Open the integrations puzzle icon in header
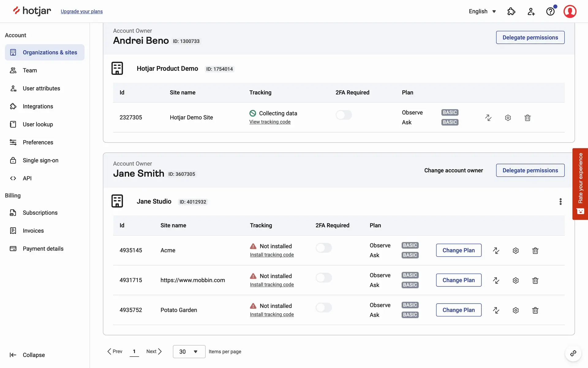Image resolution: width=588 pixels, height=368 pixels. click(x=511, y=11)
